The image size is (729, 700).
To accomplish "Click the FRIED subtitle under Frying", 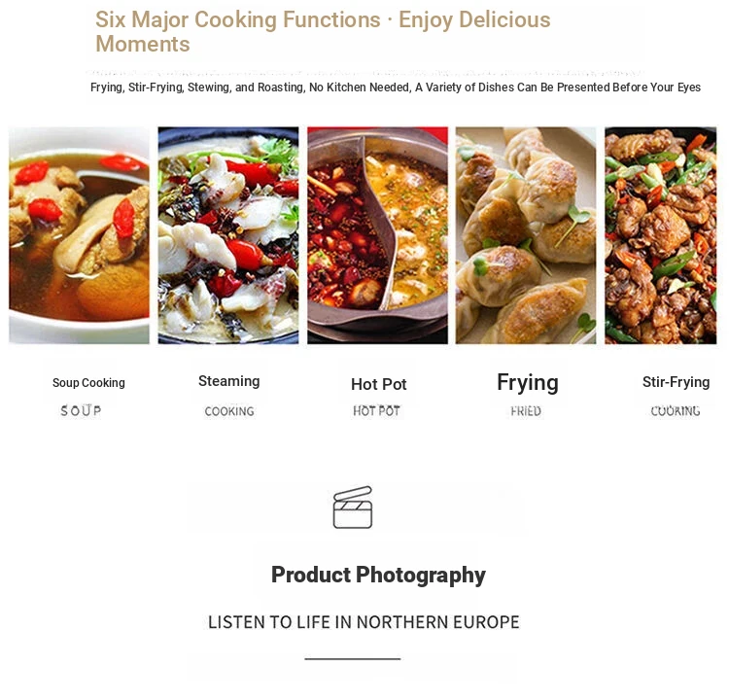I will pos(526,411).
